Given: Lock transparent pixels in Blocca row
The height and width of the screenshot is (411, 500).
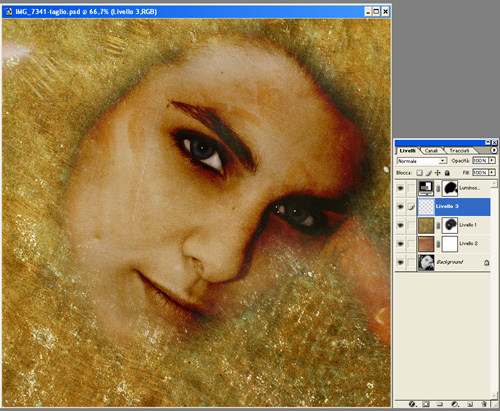Looking at the screenshot, I should 419,173.
